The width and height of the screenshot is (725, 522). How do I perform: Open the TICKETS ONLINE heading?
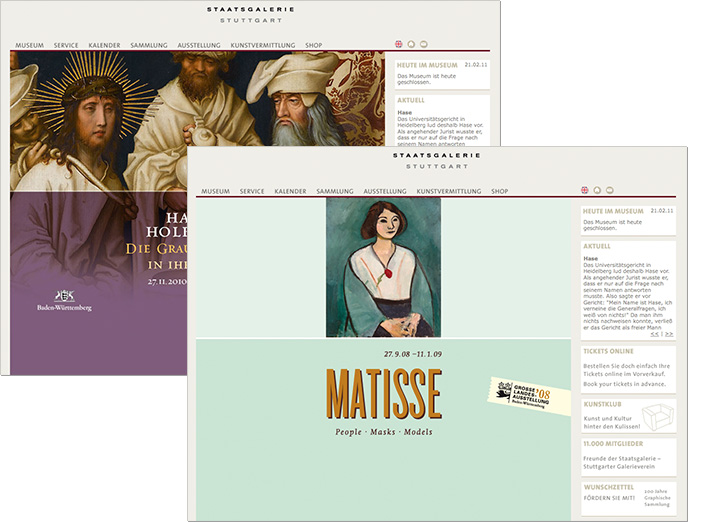[608, 351]
